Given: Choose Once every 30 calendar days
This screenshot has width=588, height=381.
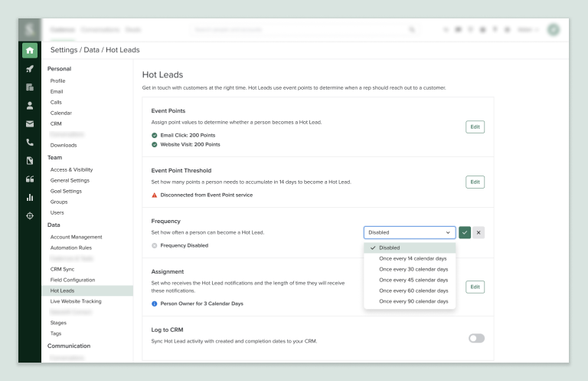Looking at the screenshot, I should tap(410, 269).
